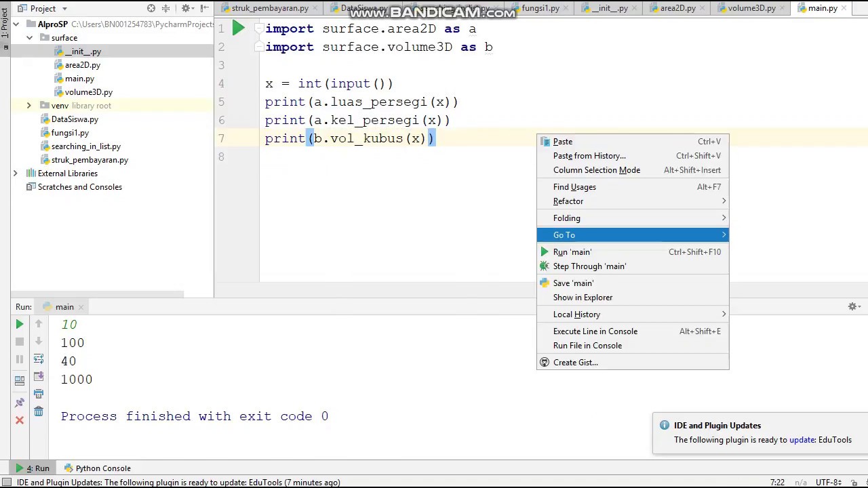
Task: Open the Folding submenu
Action: click(633, 218)
